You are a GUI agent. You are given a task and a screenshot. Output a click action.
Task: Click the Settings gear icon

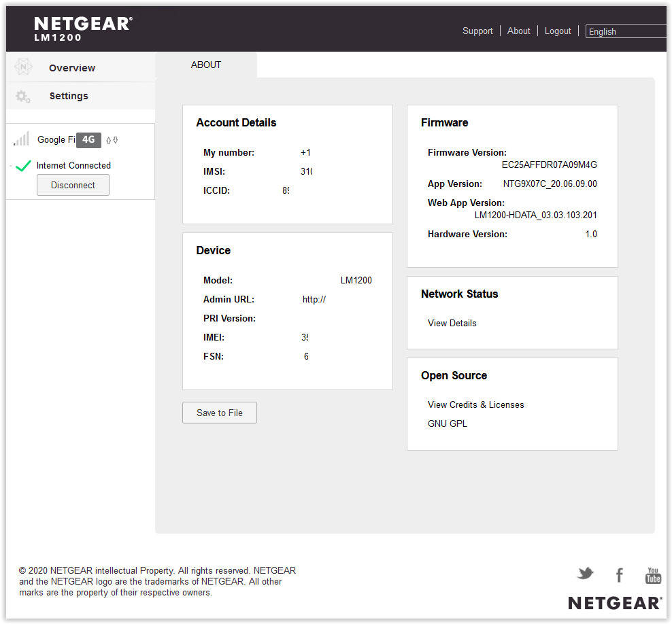point(23,97)
